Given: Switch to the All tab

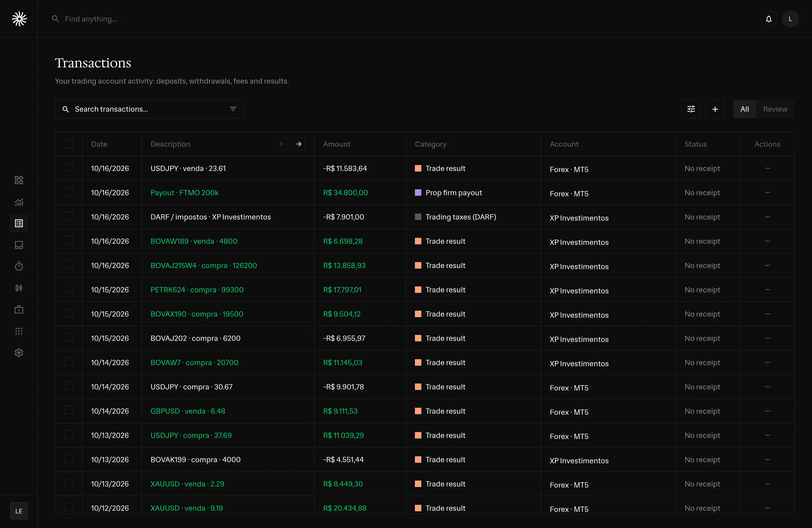Looking at the screenshot, I should [x=745, y=109].
